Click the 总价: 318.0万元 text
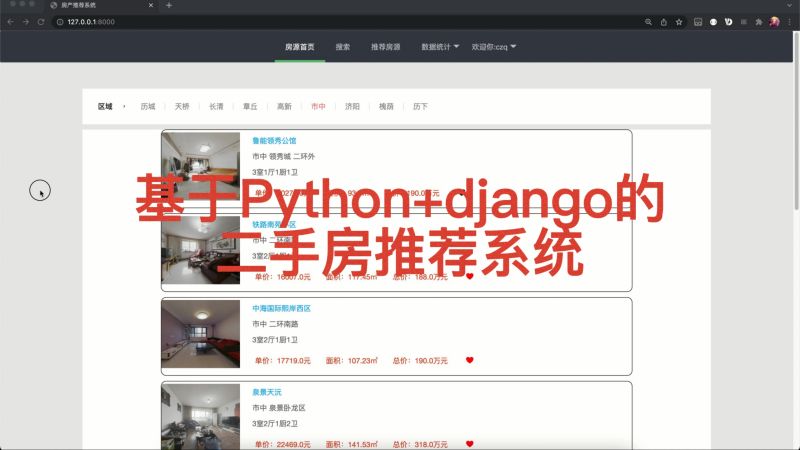The image size is (800, 450). 420,444
